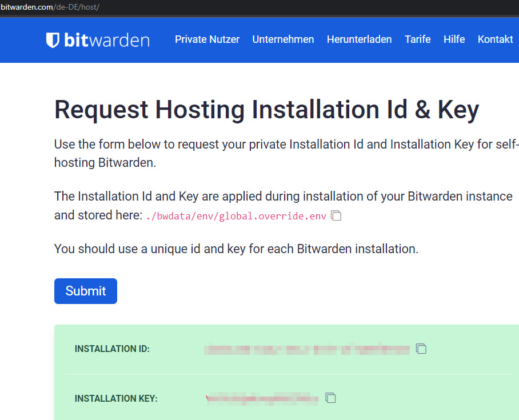Open the Tarife pricing page

[x=417, y=39]
